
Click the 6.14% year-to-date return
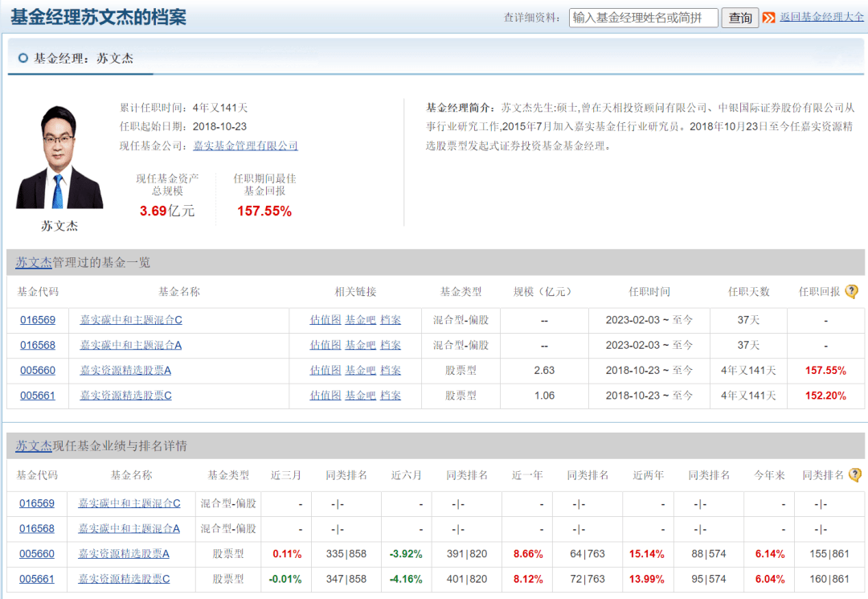pos(770,554)
